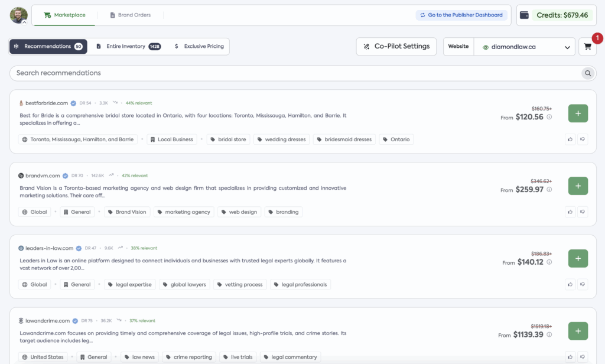Click the legal expertise tag
The height and width of the screenshot is (364, 605).
[x=129, y=284]
